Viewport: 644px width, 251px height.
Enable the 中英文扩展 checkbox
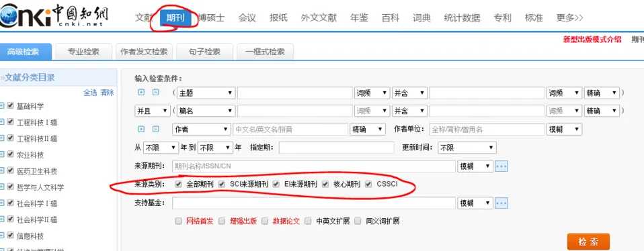tap(308, 221)
